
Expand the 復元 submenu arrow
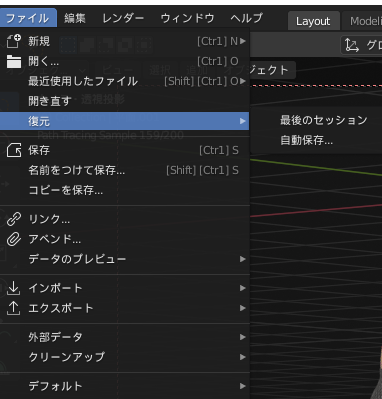coord(243,121)
